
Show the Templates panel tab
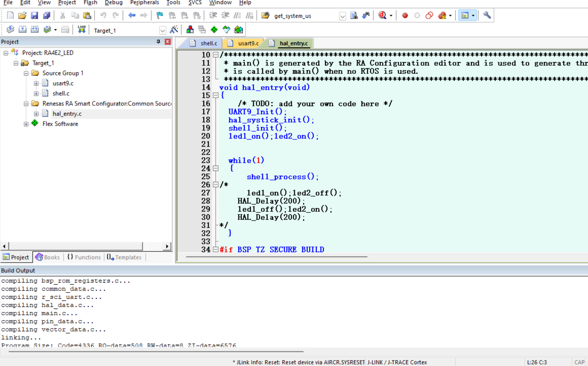[124, 257]
